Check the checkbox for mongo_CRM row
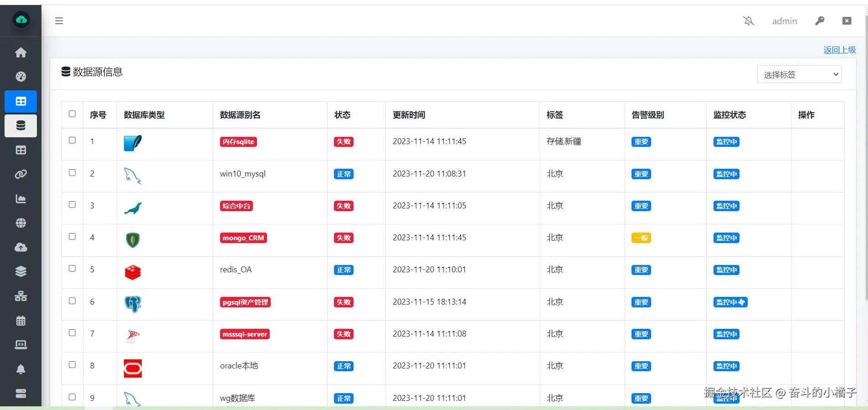This screenshot has height=410, width=868. click(72, 237)
